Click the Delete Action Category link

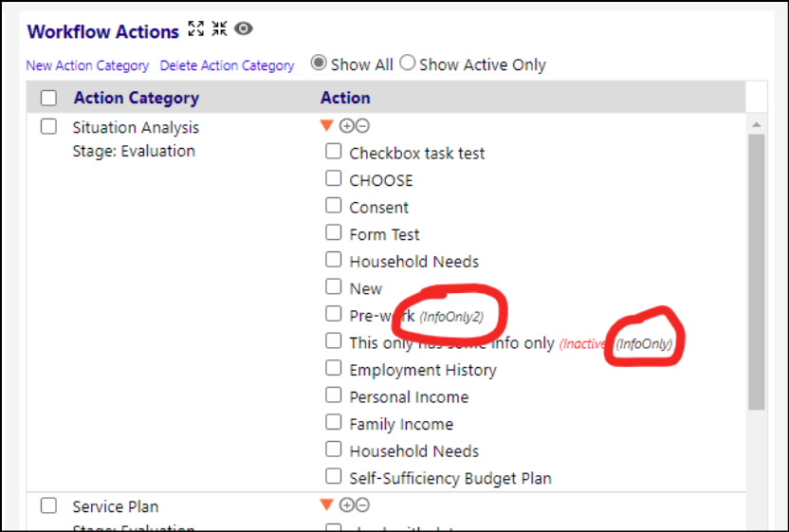pyautogui.click(x=227, y=65)
